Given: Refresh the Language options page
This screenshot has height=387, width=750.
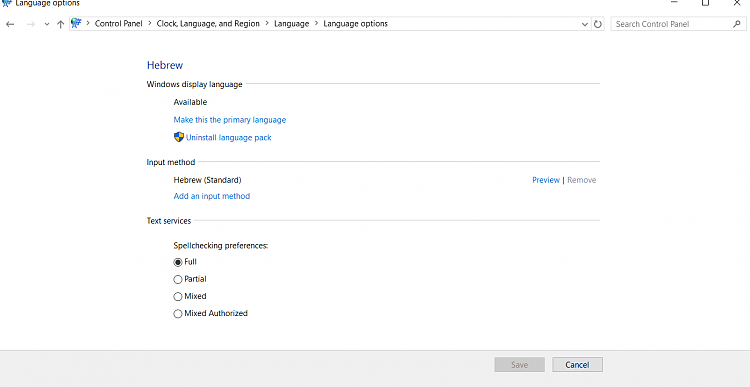Looking at the screenshot, I should [x=597, y=24].
